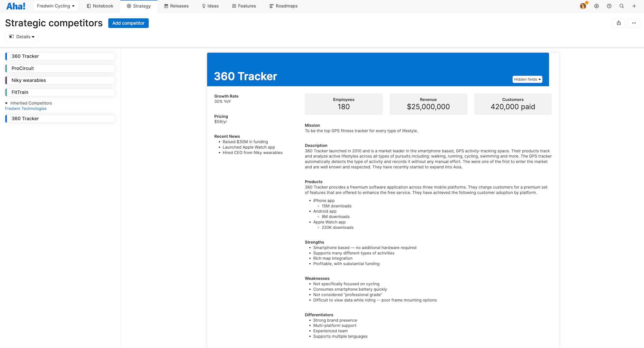
Task: Click the Add competitor button
Action: (x=128, y=23)
